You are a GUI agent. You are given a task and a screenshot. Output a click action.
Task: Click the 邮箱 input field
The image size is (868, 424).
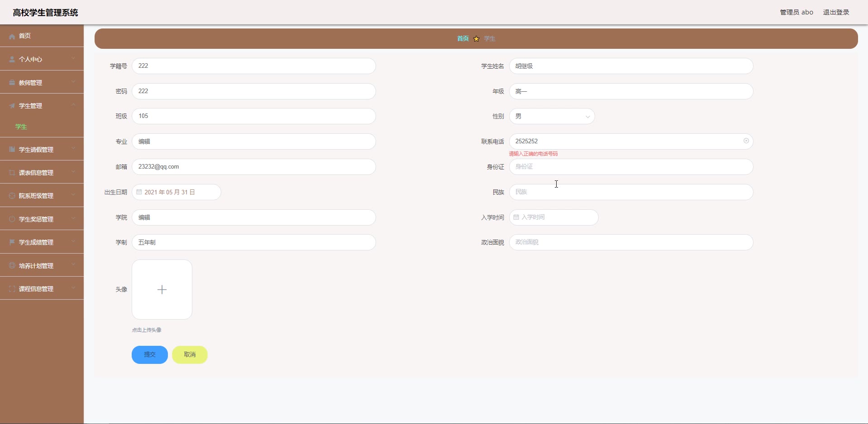[x=254, y=167]
